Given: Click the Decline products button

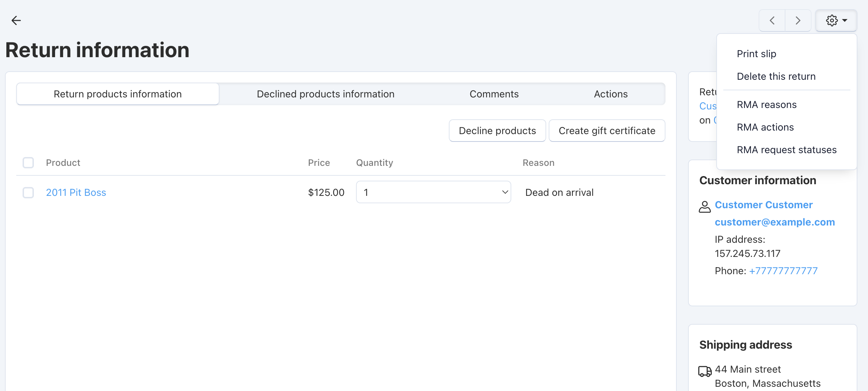Looking at the screenshot, I should [497, 131].
